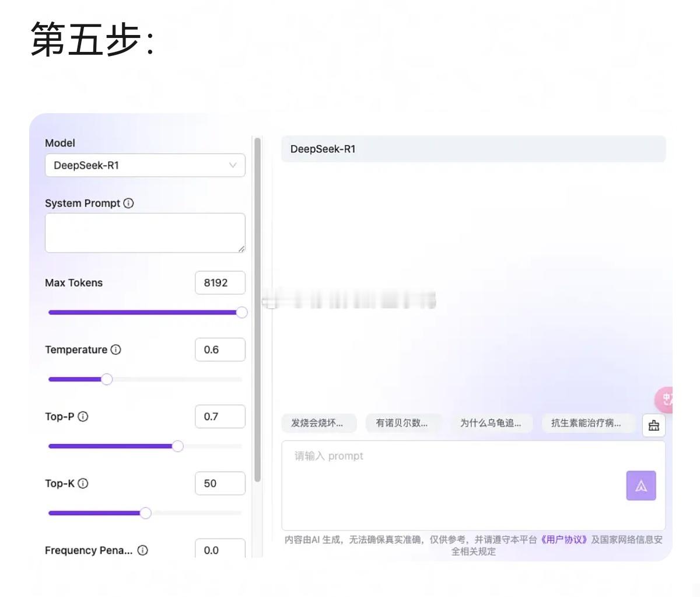The height and width of the screenshot is (597, 700).
Task: Click the Frequency Penalty value field 0.0
Action: tap(220, 549)
